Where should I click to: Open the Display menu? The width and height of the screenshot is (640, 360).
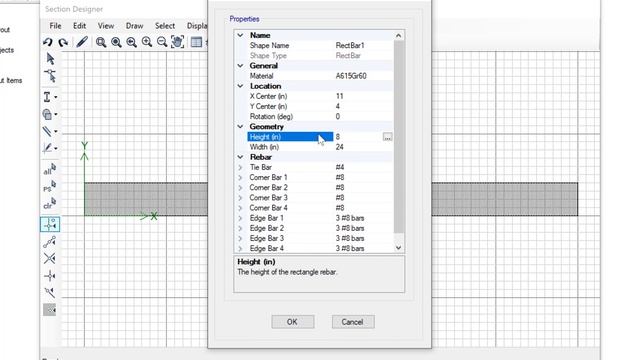click(197, 26)
